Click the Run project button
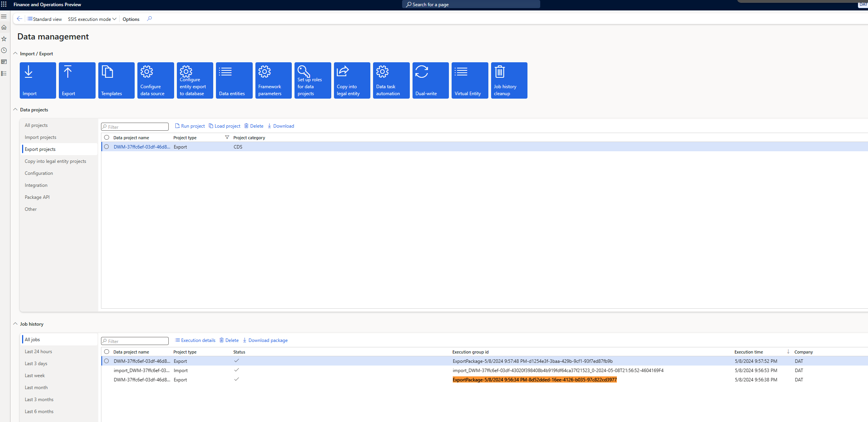This screenshot has width=868, height=422. click(190, 126)
